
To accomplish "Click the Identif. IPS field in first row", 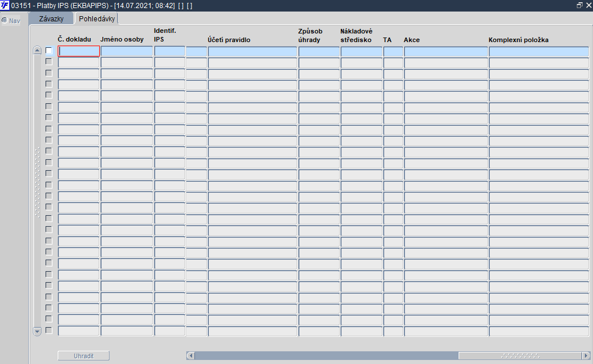I will 170,51.
